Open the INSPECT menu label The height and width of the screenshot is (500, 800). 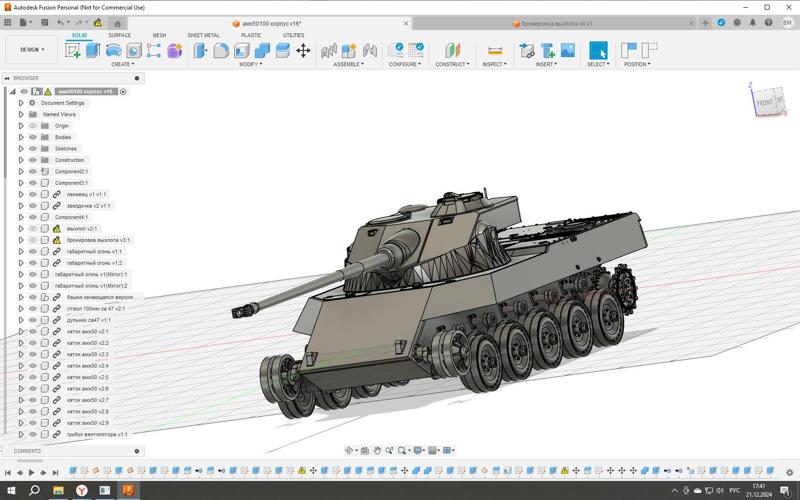click(x=494, y=64)
